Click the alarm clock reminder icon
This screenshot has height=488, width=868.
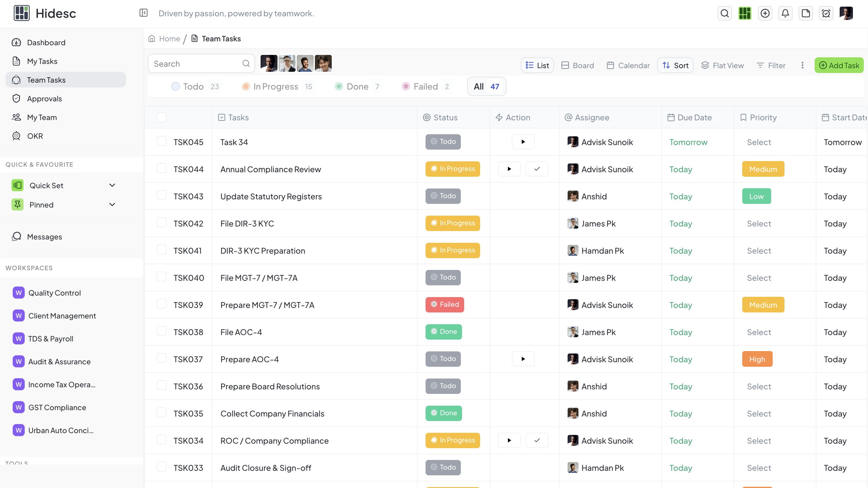(826, 13)
